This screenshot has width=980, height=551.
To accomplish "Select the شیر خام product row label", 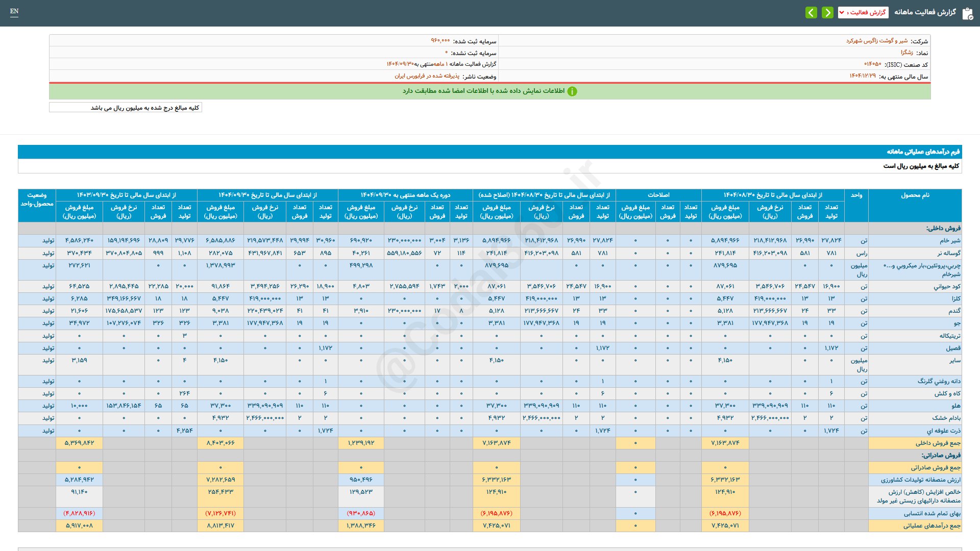I will [950, 241].
